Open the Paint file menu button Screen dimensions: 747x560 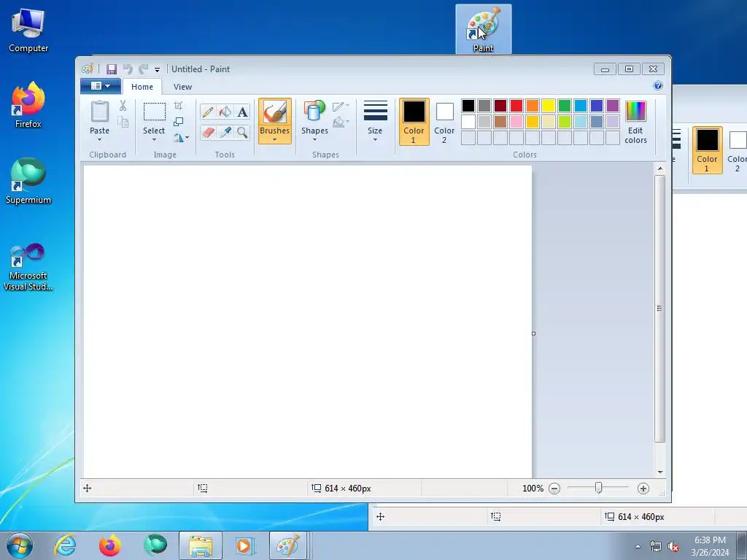coord(101,86)
